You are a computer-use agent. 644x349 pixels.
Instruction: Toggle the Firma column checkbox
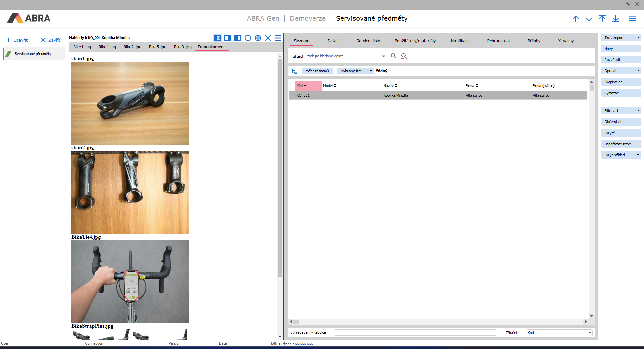[x=477, y=86]
